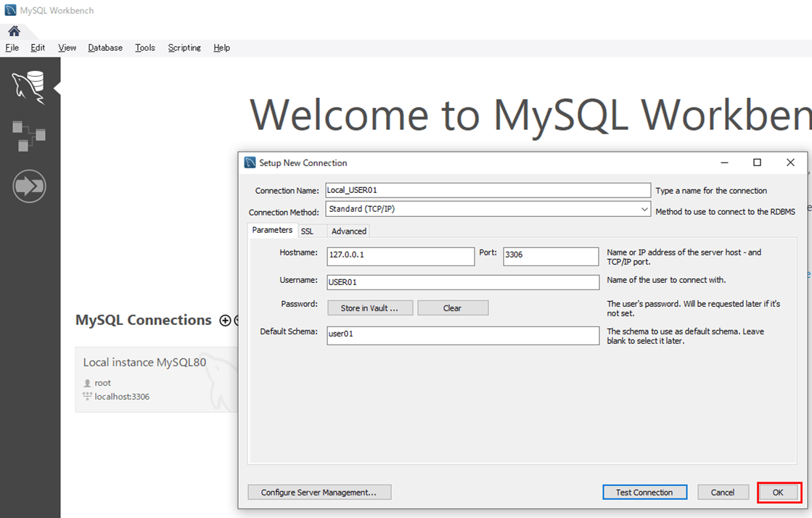812x518 pixels.
Task: Click the home tab icon
Action: pyautogui.click(x=14, y=31)
